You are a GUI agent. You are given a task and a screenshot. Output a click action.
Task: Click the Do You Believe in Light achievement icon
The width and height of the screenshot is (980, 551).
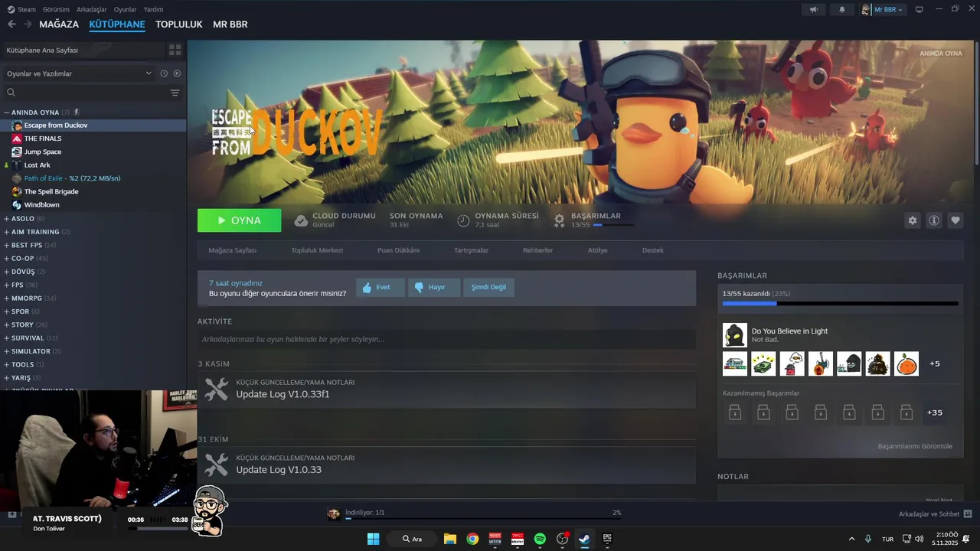tap(734, 335)
